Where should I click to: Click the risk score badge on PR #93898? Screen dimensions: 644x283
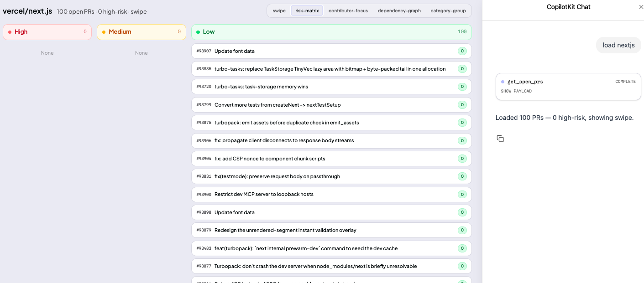point(462,212)
